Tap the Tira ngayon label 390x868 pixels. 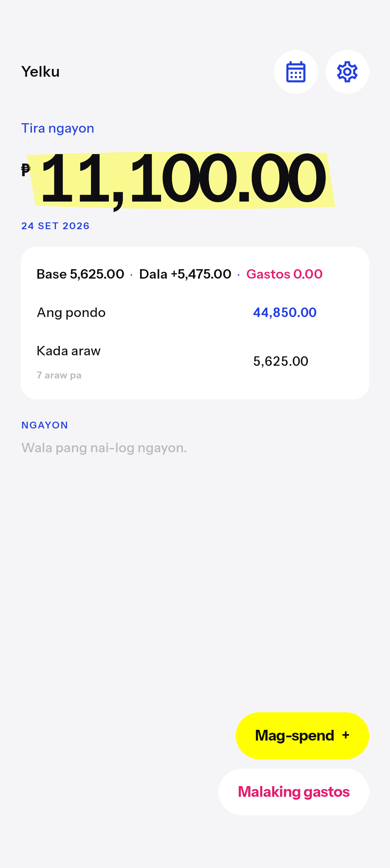[58, 128]
